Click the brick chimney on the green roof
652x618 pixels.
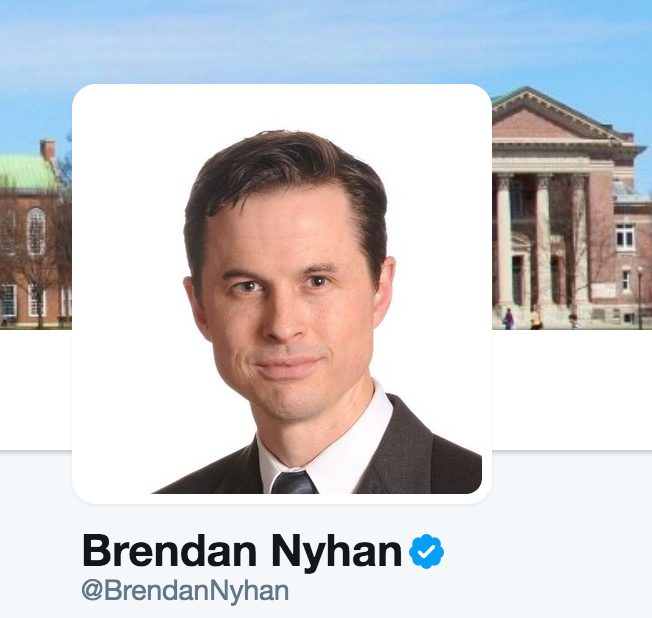[48, 150]
